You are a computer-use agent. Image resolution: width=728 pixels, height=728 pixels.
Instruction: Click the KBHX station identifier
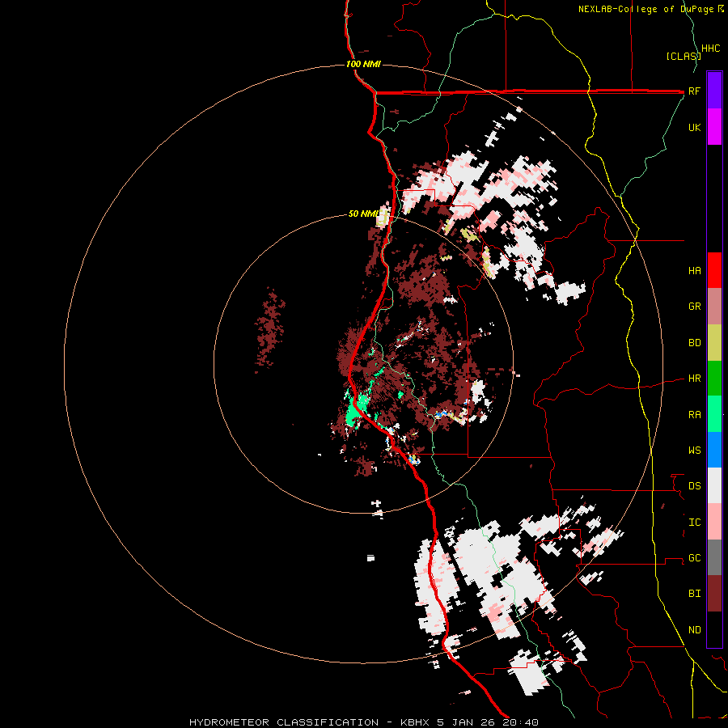pos(415,722)
